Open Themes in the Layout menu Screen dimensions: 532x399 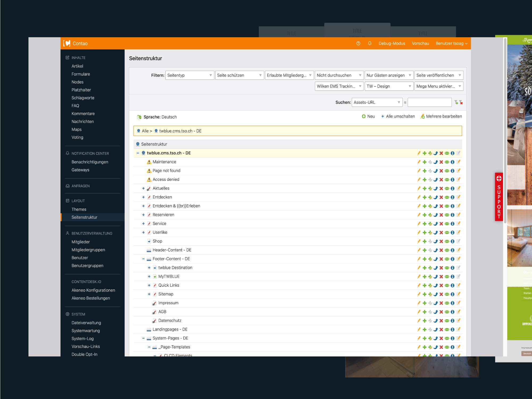click(79, 209)
